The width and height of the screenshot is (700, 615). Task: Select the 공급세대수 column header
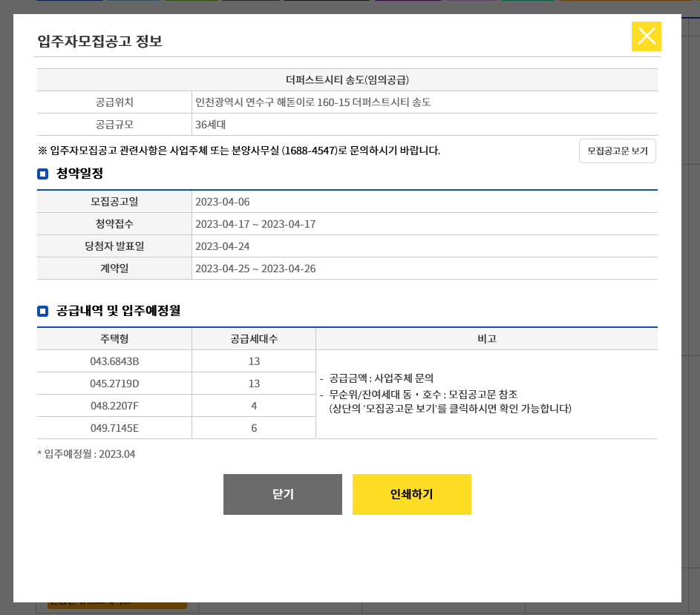[254, 339]
